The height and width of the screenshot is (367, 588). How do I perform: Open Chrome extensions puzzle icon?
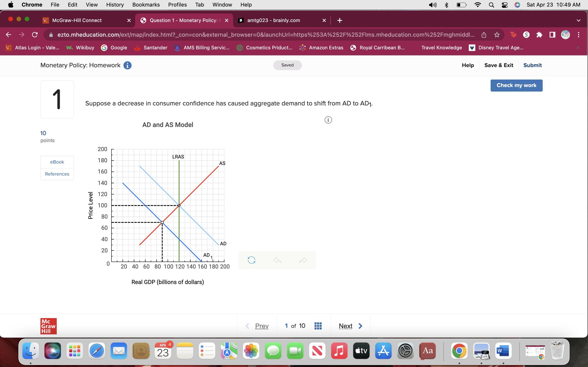(539, 35)
